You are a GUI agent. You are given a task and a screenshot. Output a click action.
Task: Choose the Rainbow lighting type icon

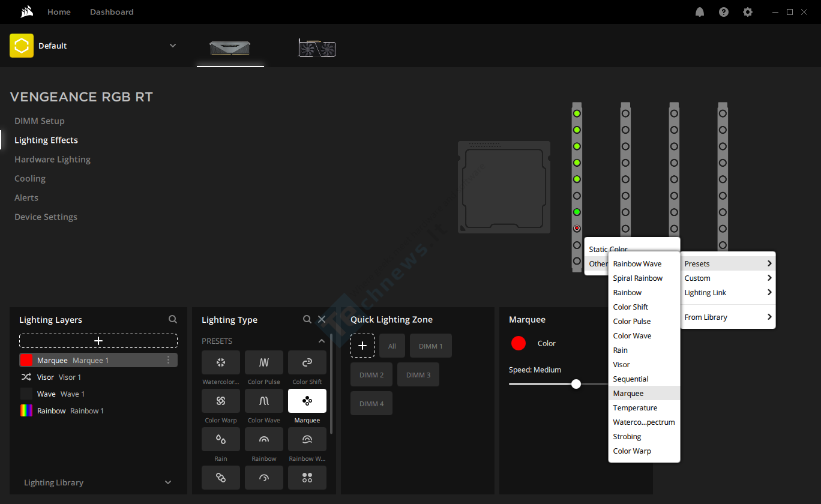(x=264, y=439)
